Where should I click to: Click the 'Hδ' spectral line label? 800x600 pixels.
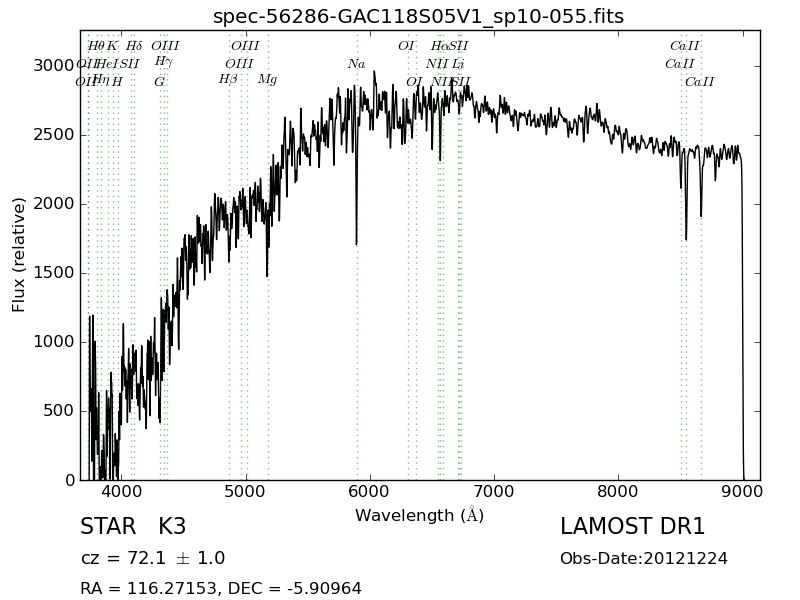click(x=134, y=46)
